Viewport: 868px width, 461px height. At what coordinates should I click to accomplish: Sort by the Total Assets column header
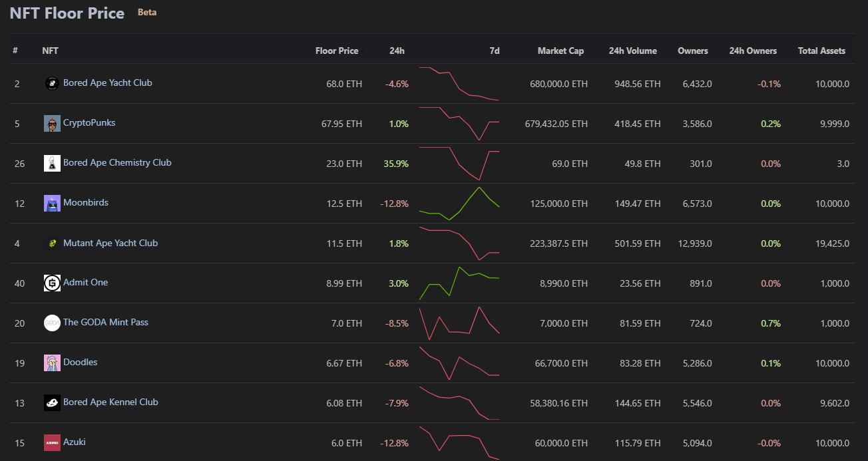tap(821, 51)
